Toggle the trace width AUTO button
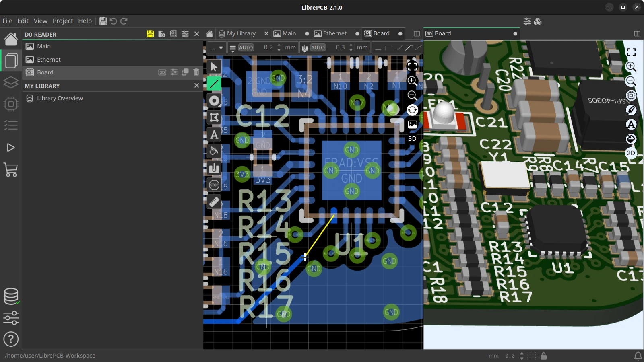Viewport: 644px width, 362px height. tap(246, 47)
